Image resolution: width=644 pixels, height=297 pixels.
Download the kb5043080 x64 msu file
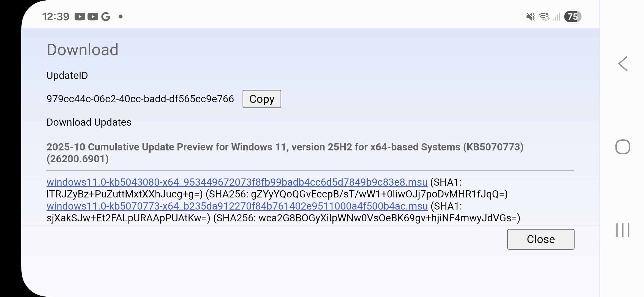click(x=237, y=182)
